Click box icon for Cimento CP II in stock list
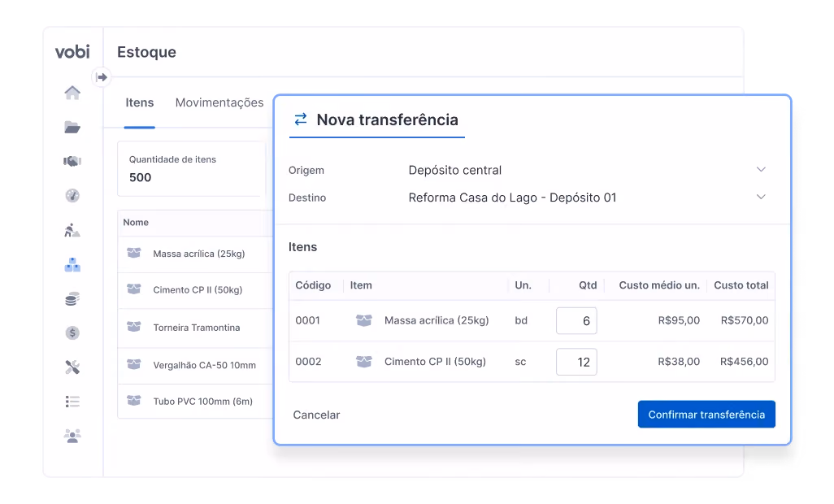Viewport: 834px width, 504px height. coord(134,289)
